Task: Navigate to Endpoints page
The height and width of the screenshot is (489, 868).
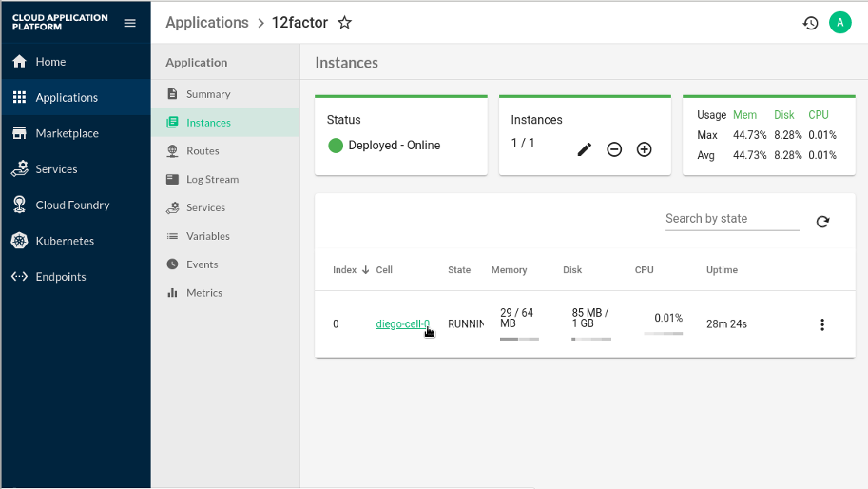Action: [x=61, y=277]
